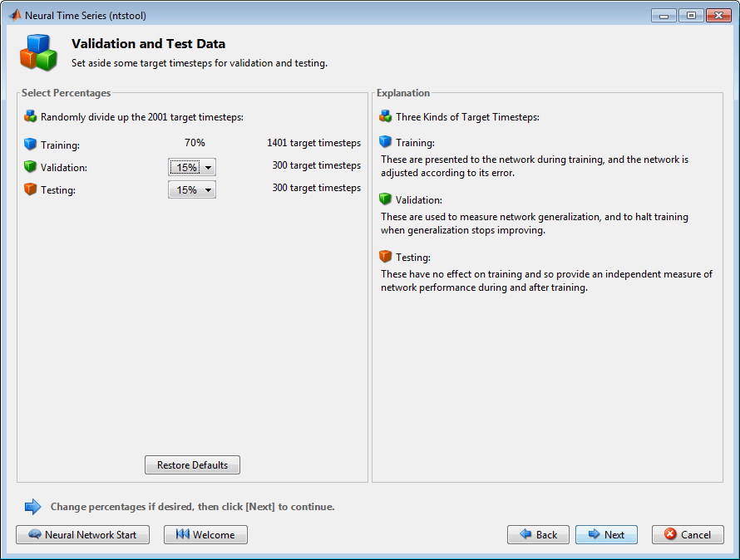Click the green Validation cube in Explanation panel
Image resolution: width=740 pixels, height=560 pixels.
click(385, 199)
